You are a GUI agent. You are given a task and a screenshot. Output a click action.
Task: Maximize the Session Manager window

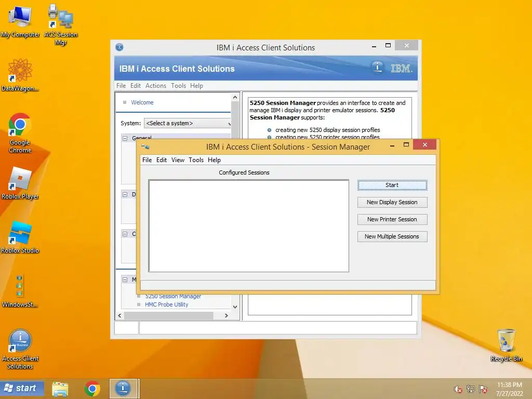[406, 145]
